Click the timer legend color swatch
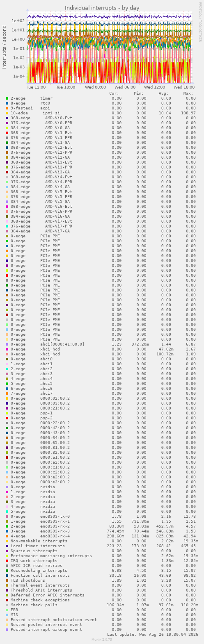The width and height of the screenshot is (204, 644). 7,98
